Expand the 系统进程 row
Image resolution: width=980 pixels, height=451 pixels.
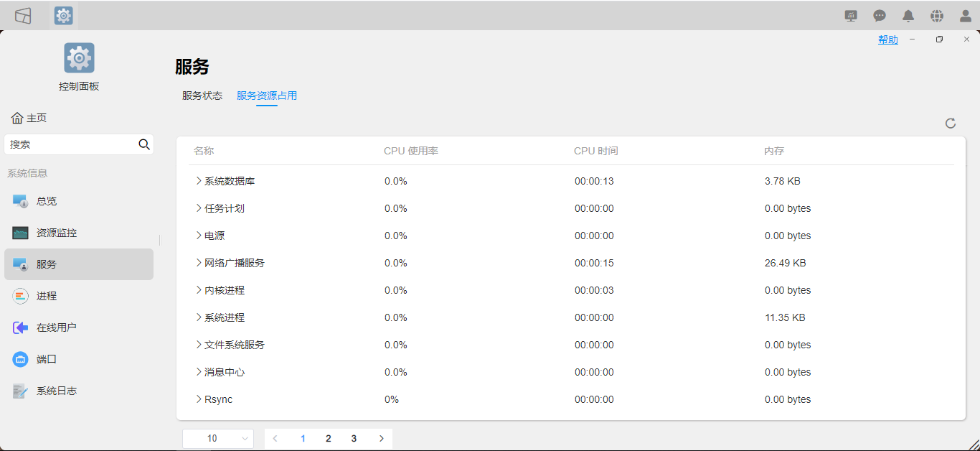click(x=199, y=317)
